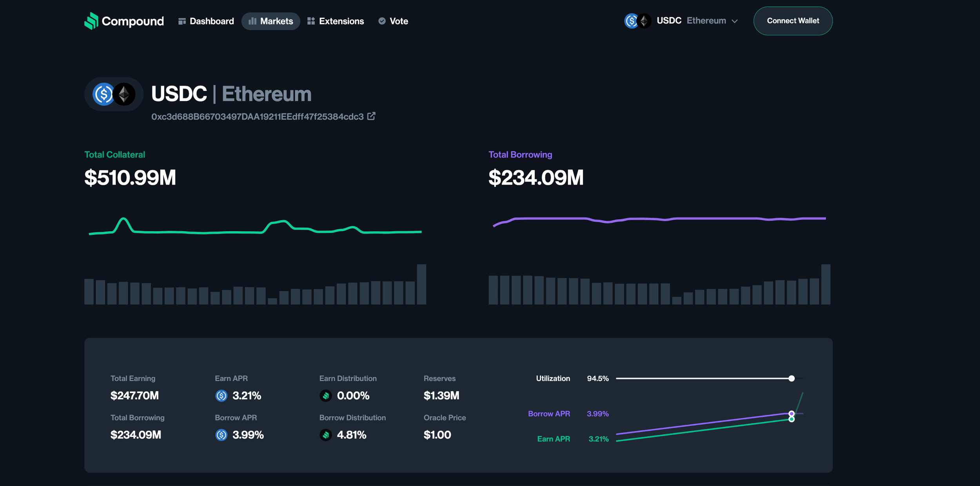Click the Markets bar-chart icon

click(x=253, y=21)
